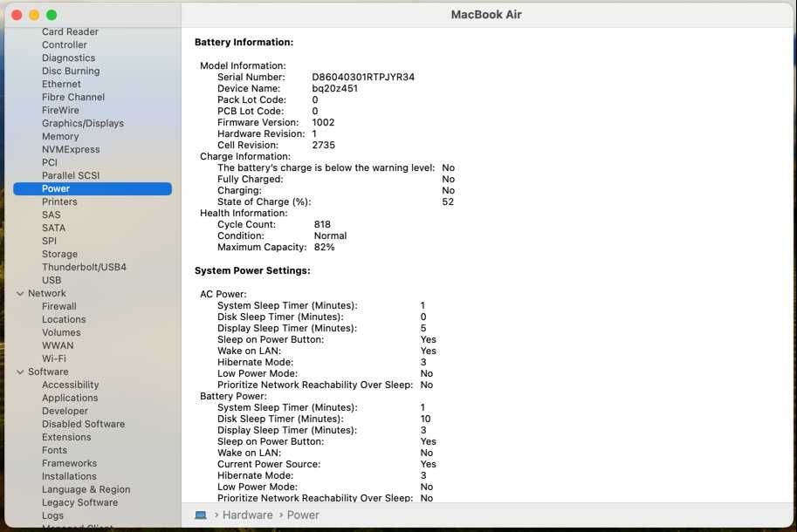
Task: Click the Health Information label
Action: pyautogui.click(x=244, y=213)
